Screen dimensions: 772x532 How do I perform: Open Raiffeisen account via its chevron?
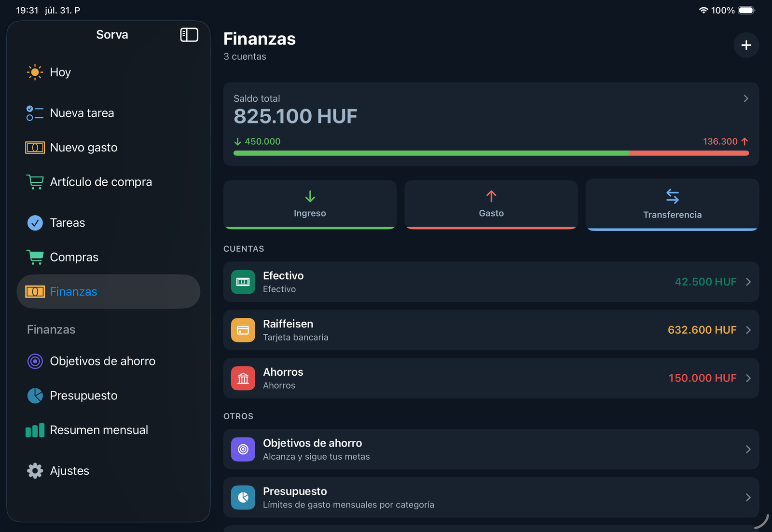[x=748, y=330]
